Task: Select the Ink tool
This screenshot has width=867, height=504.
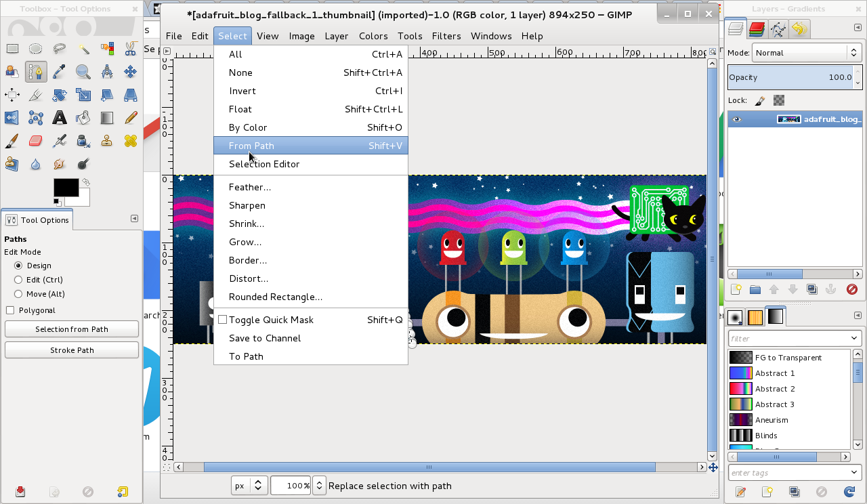Action: pyautogui.click(x=83, y=141)
